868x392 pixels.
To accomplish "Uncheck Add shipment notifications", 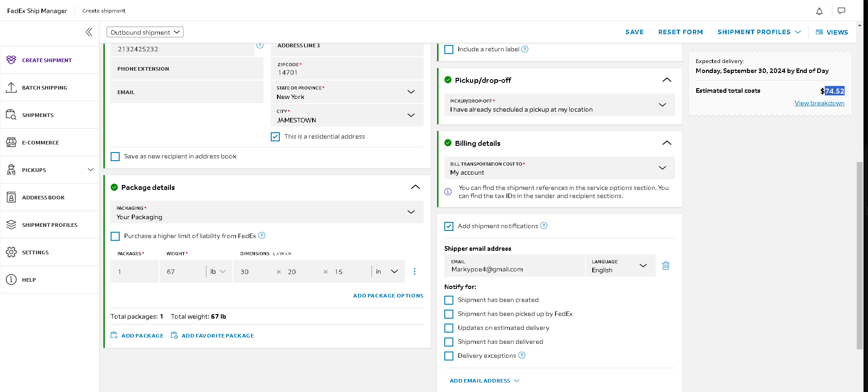I will pos(449,226).
